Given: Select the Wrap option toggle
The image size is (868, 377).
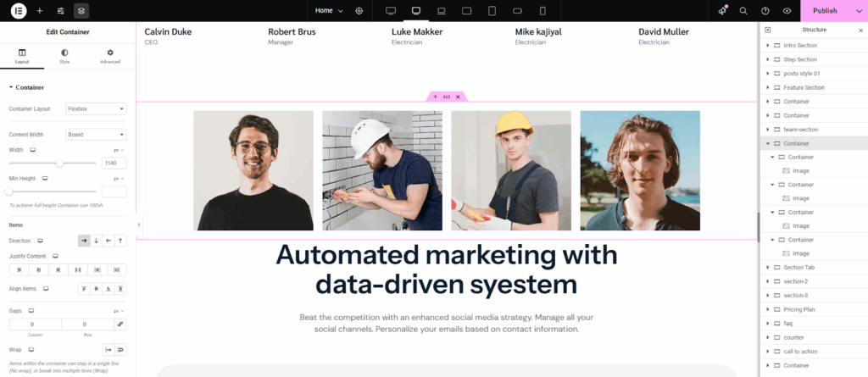Looking at the screenshot, I should coord(120,349).
